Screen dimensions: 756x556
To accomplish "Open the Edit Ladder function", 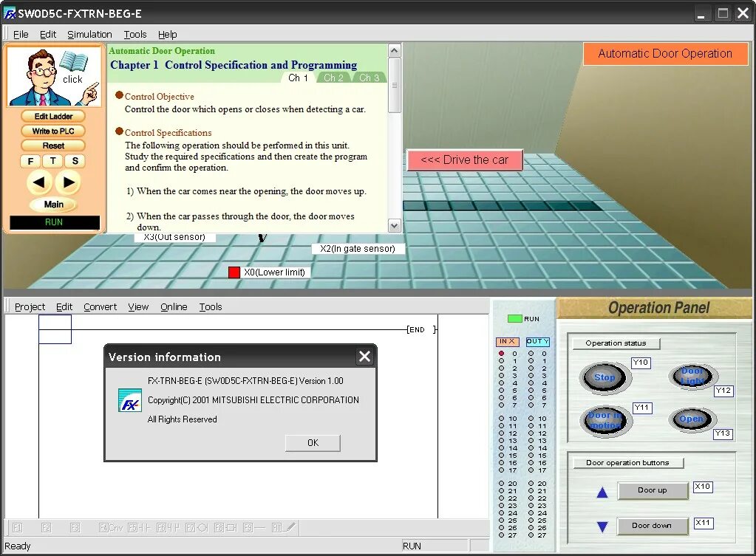I will tap(53, 116).
